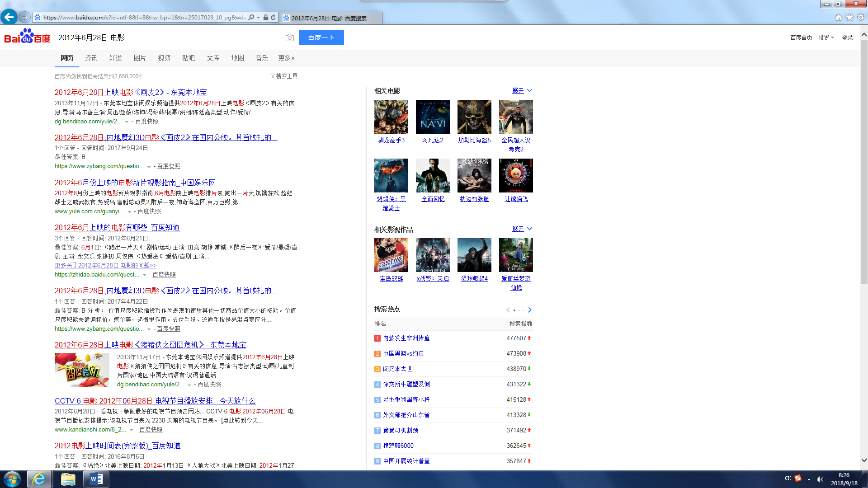This screenshot has width=868, height=488.
Task: Open File Explorer from the taskbar
Action: tap(68, 479)
